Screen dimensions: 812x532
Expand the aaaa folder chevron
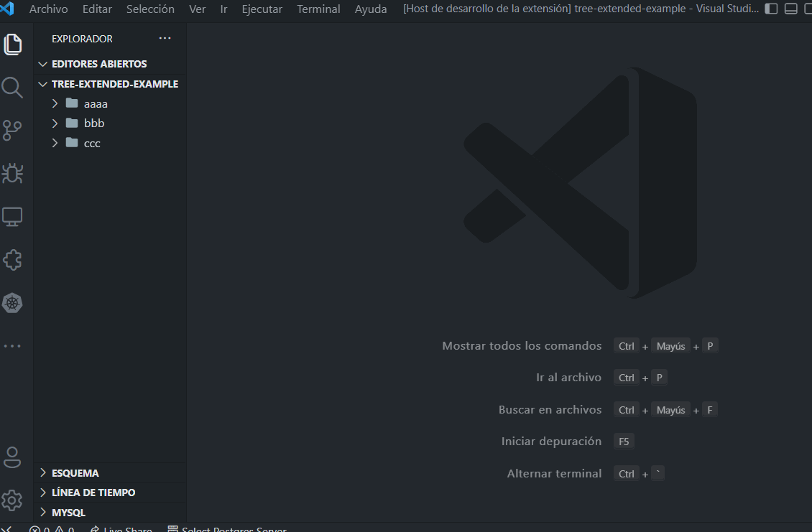coord(55,103)
